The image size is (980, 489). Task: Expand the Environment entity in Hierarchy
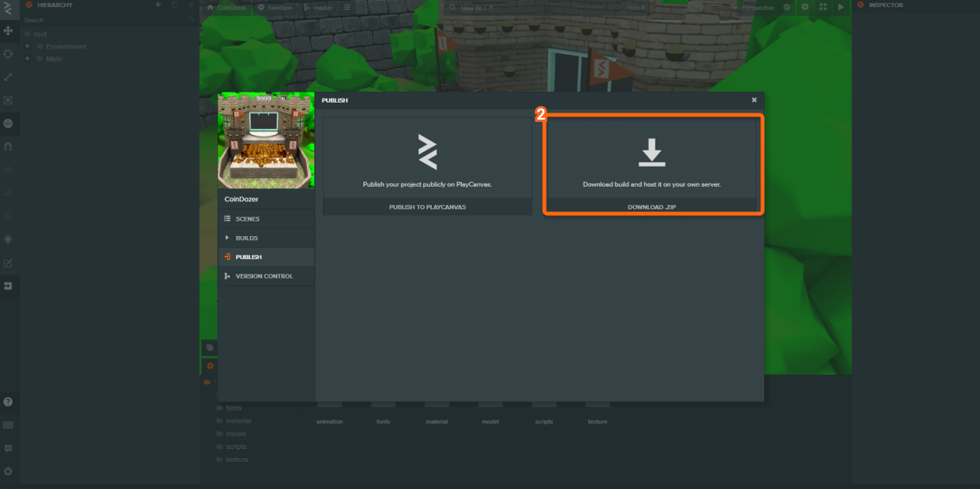click(x=28, y=46)
